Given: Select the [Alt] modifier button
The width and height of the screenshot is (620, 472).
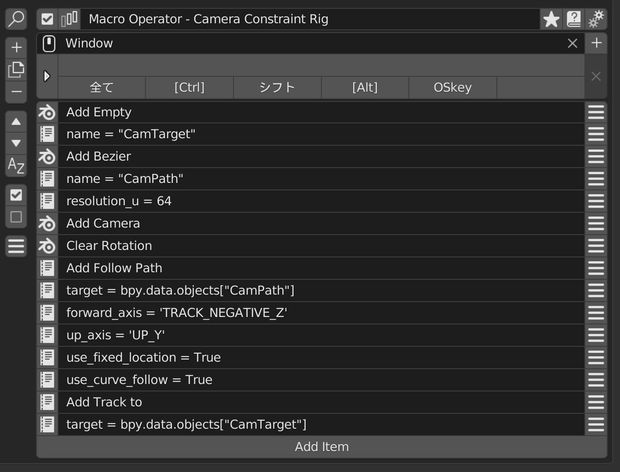Looking at the screenshot, I should click(x=365, y=87).
